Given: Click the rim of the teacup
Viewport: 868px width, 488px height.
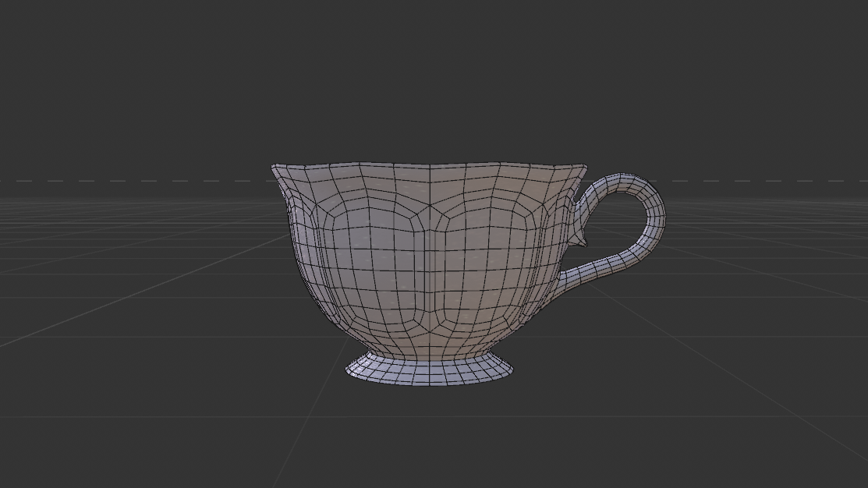Looking at the screenshot, I should tap(429, 165).
